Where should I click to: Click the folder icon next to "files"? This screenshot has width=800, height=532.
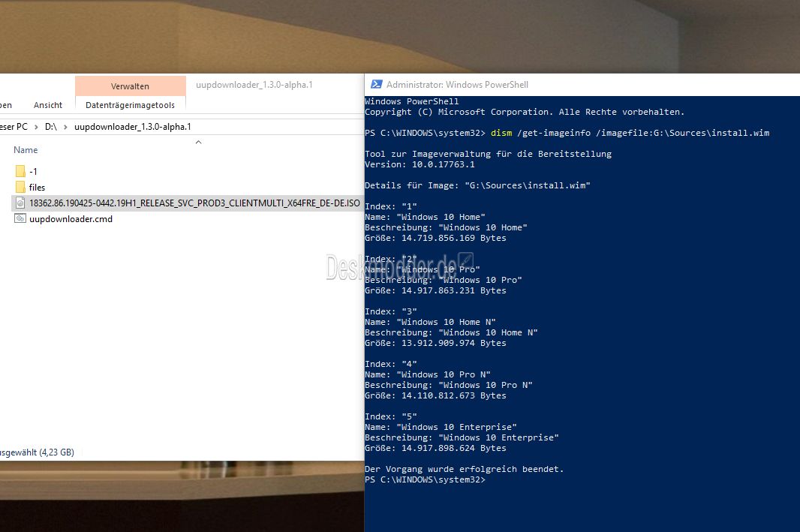click(x=20, y=187)
